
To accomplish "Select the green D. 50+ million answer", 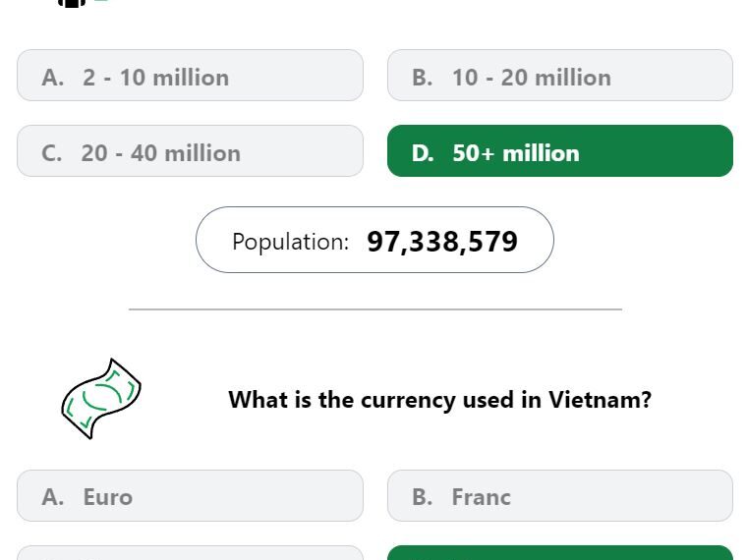I will 559,151.
